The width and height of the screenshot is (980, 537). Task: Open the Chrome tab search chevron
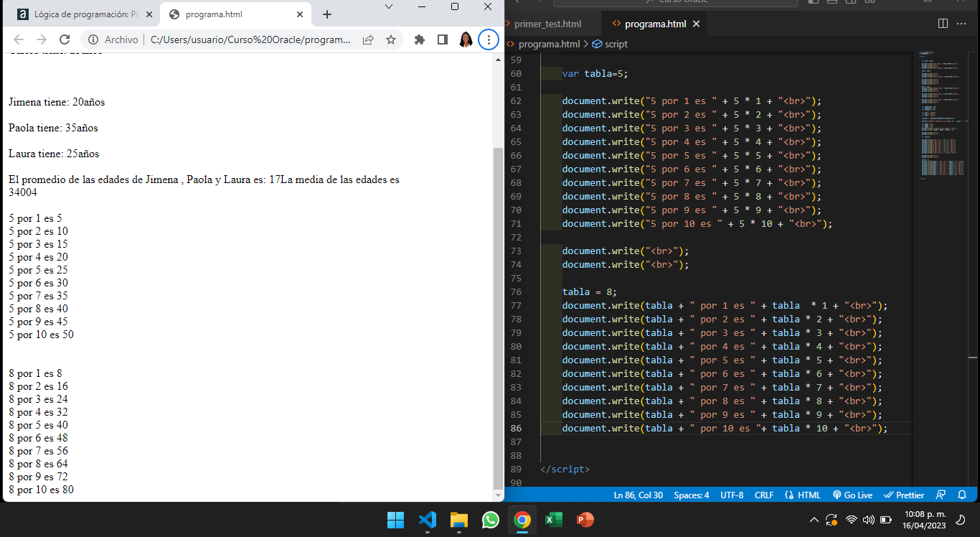click(389, 6)
